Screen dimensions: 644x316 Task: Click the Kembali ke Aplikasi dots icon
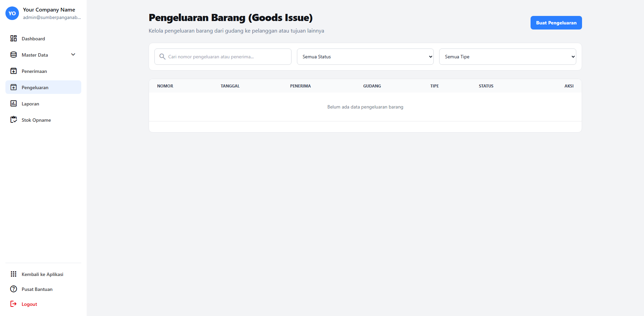coord(14,274)
